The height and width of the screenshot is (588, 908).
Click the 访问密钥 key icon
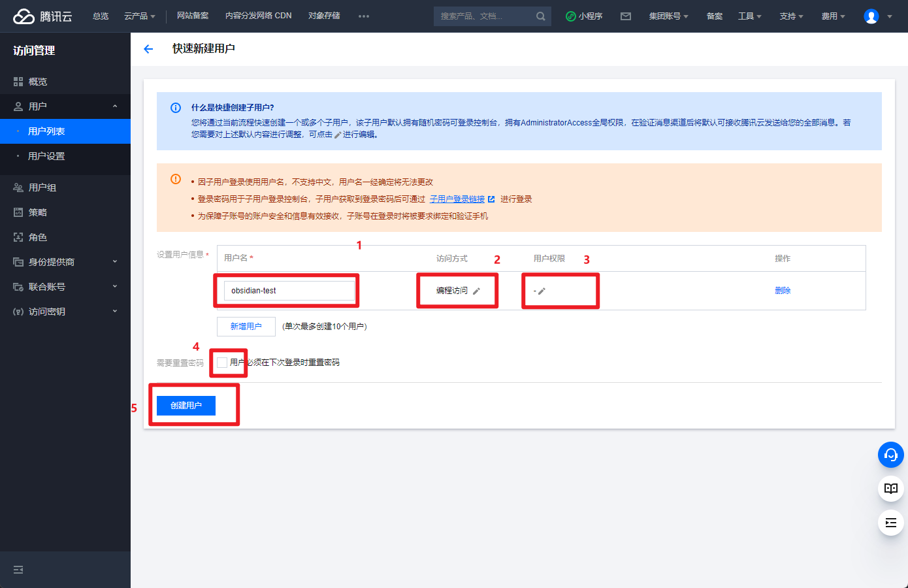pyautogui.click(x=18, y=312)
